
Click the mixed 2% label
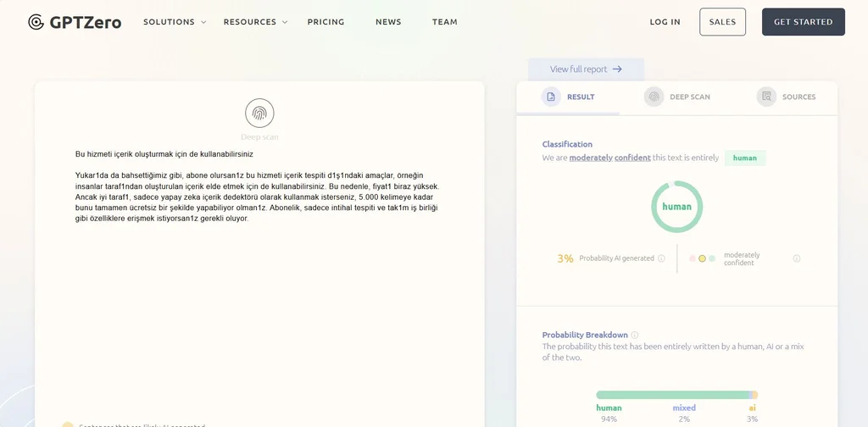(x=684, y=413)
